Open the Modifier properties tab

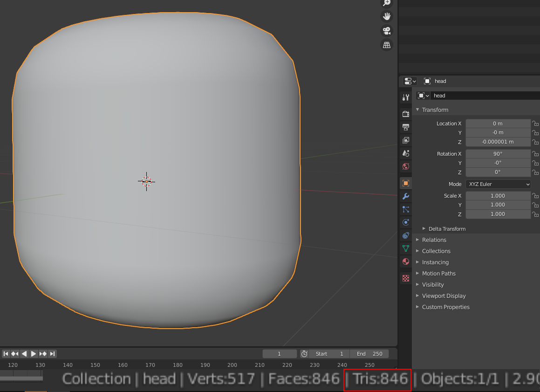pyautogui.click(x=405, y=196)
